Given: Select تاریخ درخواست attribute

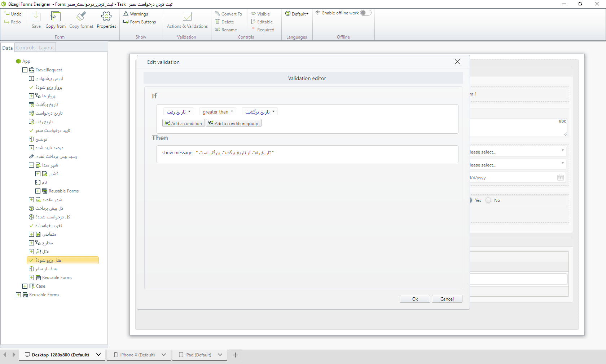Looking at the screenshot, I should click(49, 113).
